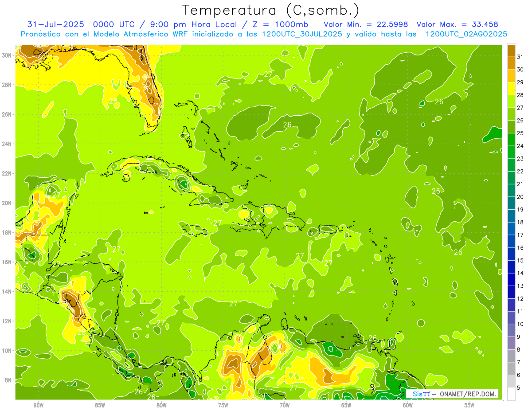
Task: Select the '80W' longitude axis label
Action: coord(161,405)
